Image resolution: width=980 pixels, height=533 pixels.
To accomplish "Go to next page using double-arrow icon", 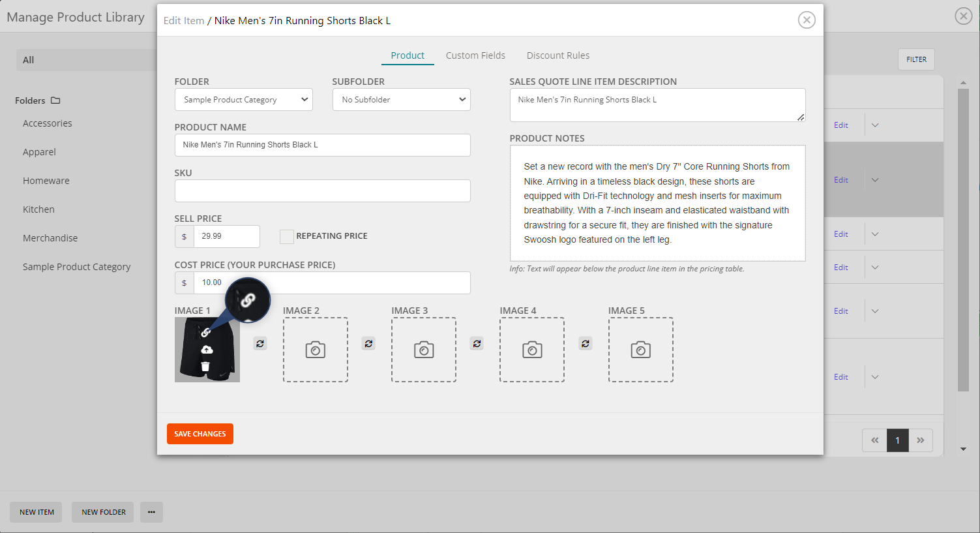I will (921, 440).
